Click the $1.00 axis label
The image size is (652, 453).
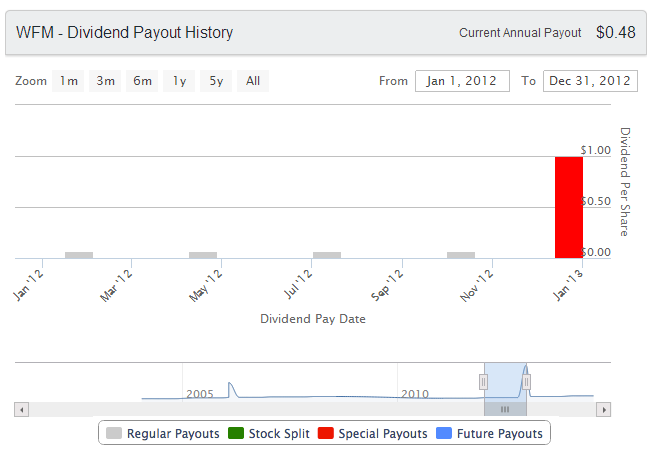tap(595, 150)
